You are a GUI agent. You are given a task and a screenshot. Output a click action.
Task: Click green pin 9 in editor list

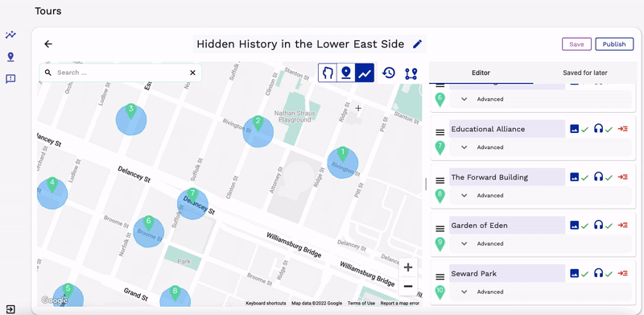pyautogui.click(x=440, y=244)
